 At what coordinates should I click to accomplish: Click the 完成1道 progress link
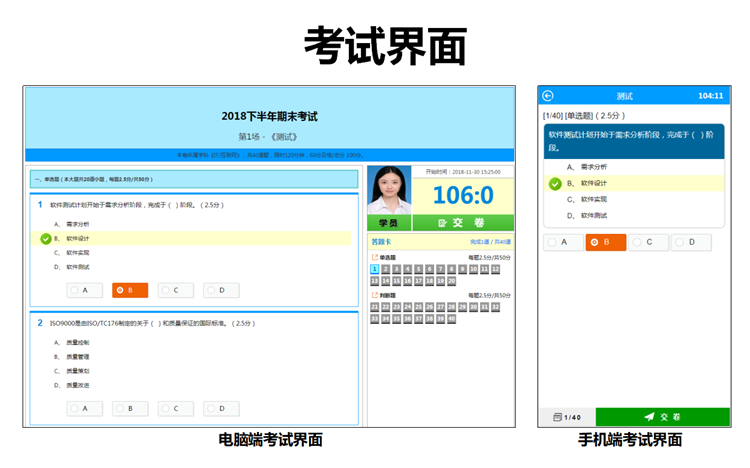point(480,242)
